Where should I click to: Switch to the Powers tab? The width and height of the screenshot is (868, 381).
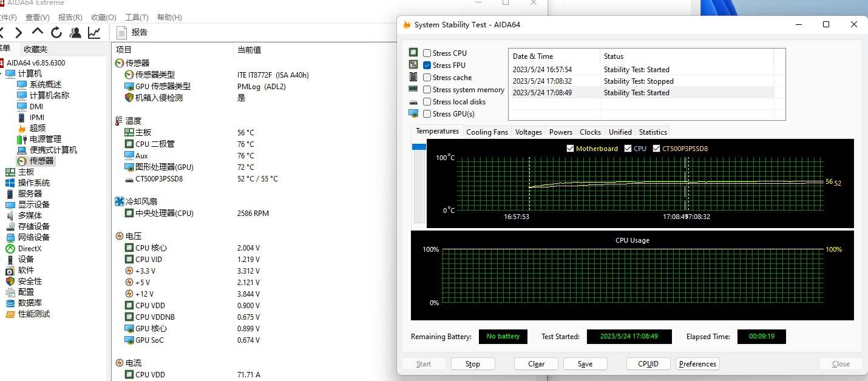tap(561, 132)
